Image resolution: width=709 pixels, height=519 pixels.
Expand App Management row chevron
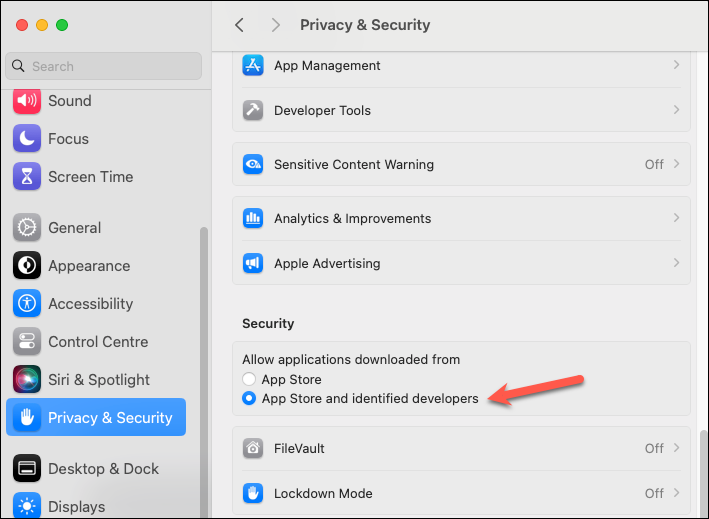point(676,65)
